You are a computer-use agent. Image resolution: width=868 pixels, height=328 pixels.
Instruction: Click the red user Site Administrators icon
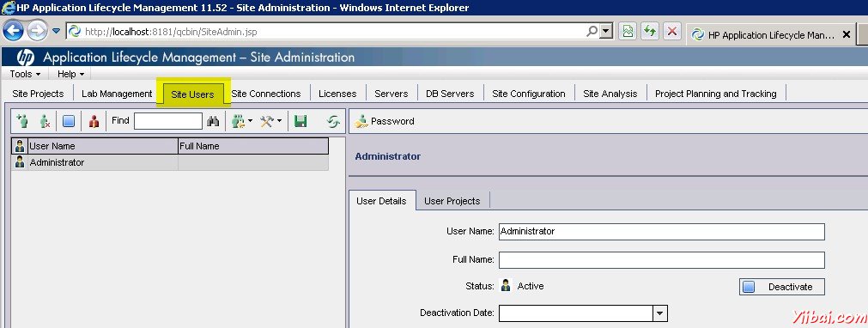(x=94, y=121)
